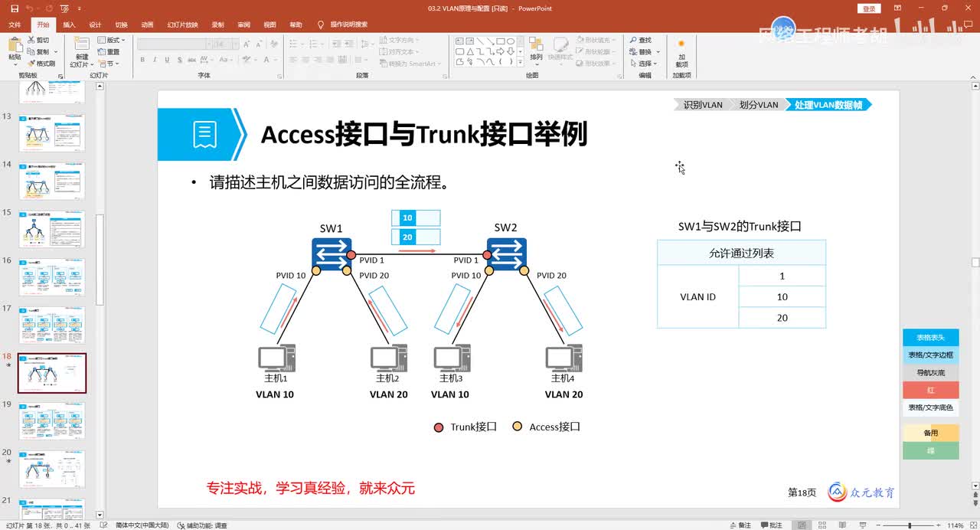Activate the 格式刷 format painter
Image resolution: width=980 pixels, height=530 pixels.
41,64
